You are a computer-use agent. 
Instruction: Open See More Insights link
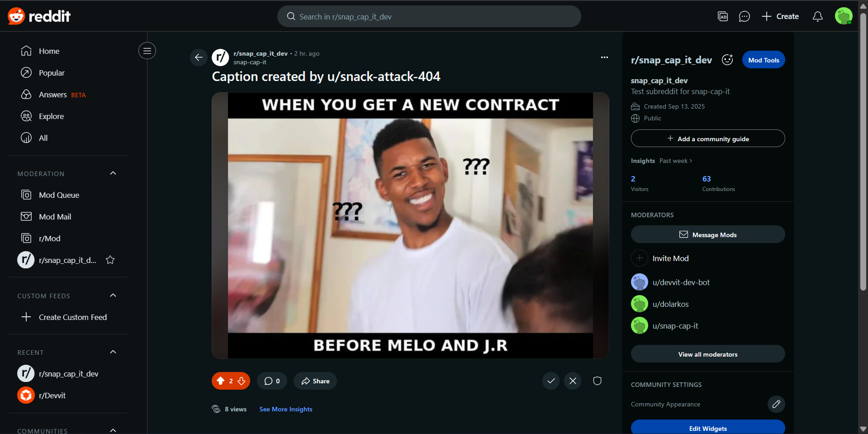[x=286, y=409]
